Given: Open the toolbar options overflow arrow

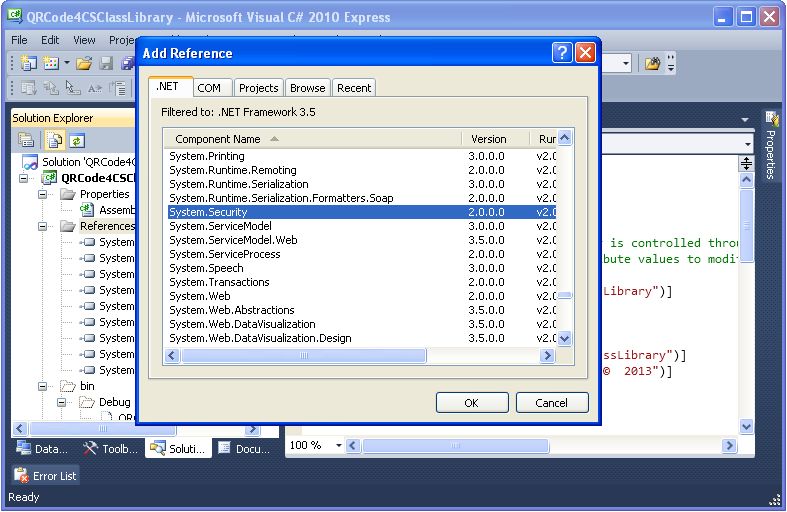Looking at the screenshot, I should (671, 63).
